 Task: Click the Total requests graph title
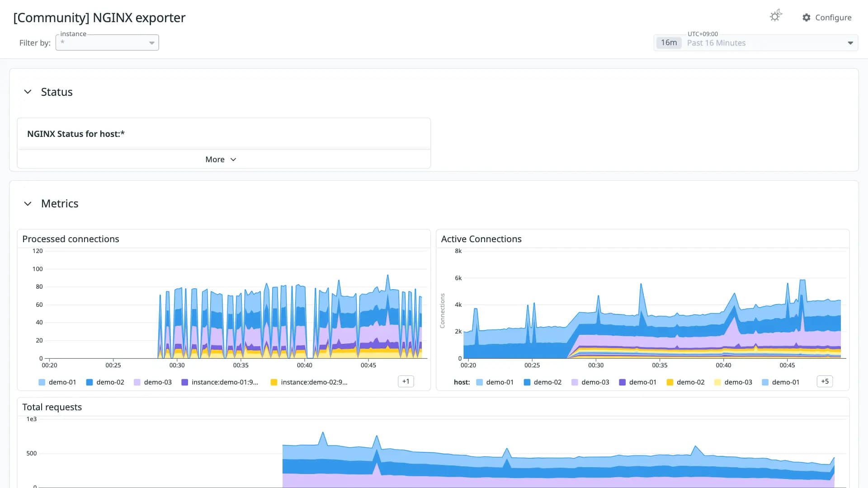(52, 407)
